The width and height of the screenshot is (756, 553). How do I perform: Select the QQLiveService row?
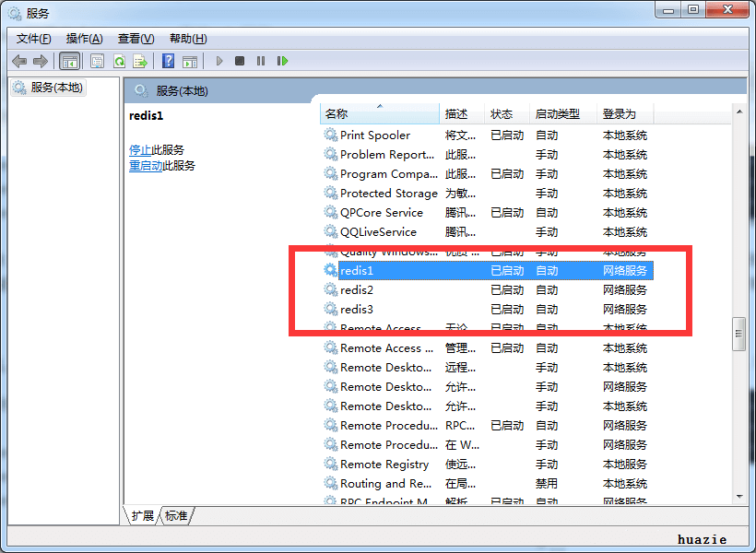coord(487,232)
